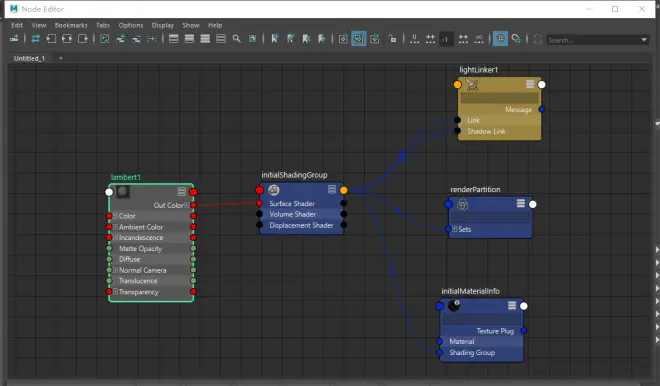
Task: Click the rearrange graph layout icon
Action: pyautogui.click(x=152, y=39)
